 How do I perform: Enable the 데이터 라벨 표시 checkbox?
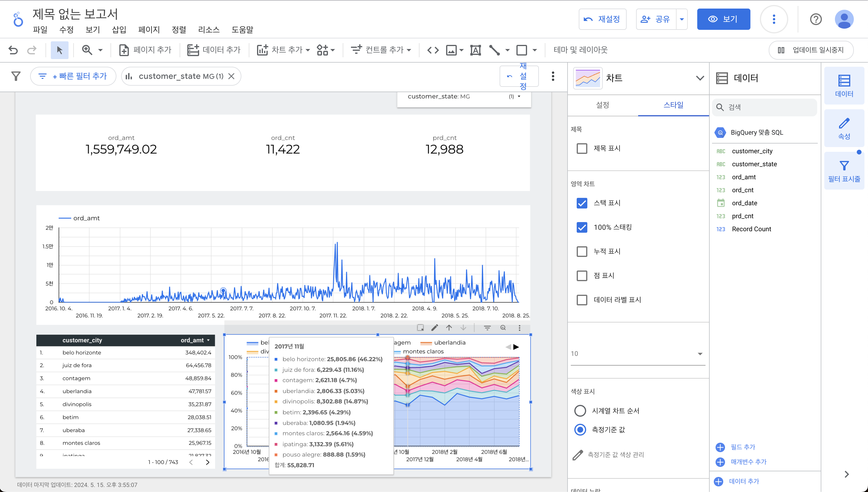pyautogui.click(x=582, y=300)
